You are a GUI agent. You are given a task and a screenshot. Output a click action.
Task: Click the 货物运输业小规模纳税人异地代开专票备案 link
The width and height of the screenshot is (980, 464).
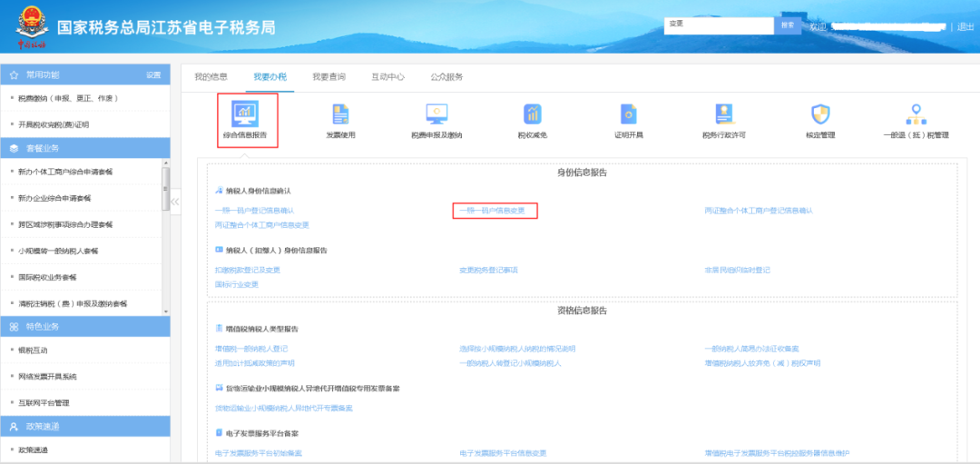tap(284, 409)
